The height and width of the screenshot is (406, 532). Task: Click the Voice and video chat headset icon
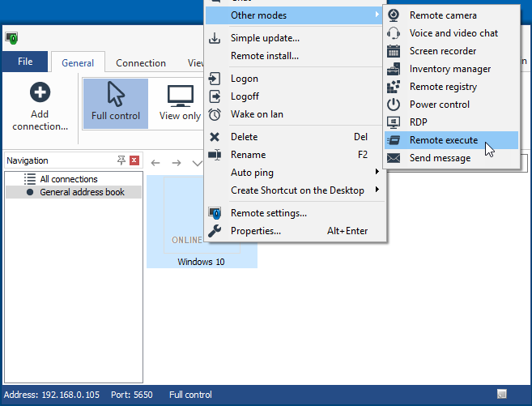(x=394, y=33)
